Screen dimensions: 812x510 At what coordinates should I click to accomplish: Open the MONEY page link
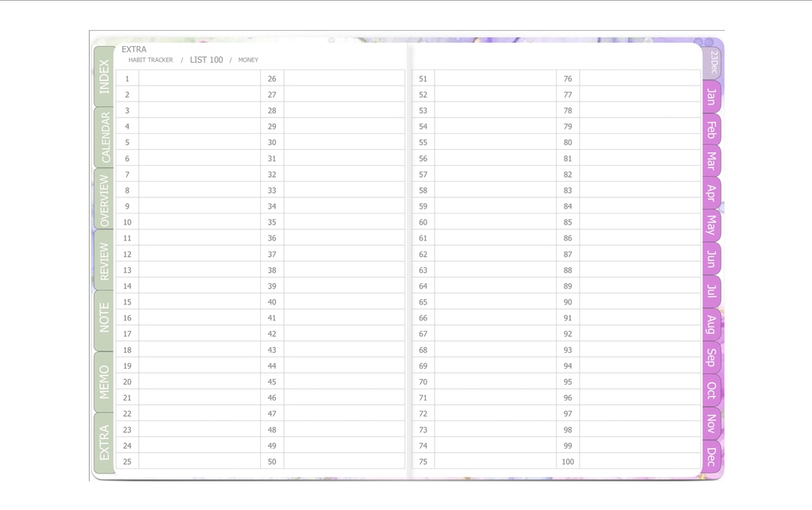[x=248, y=59]
